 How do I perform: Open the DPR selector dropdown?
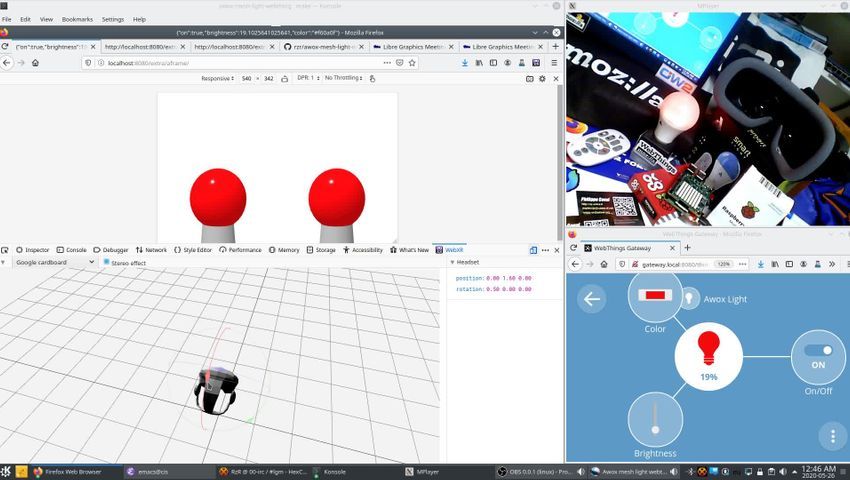pyautogui.click(x=308, y=78)
